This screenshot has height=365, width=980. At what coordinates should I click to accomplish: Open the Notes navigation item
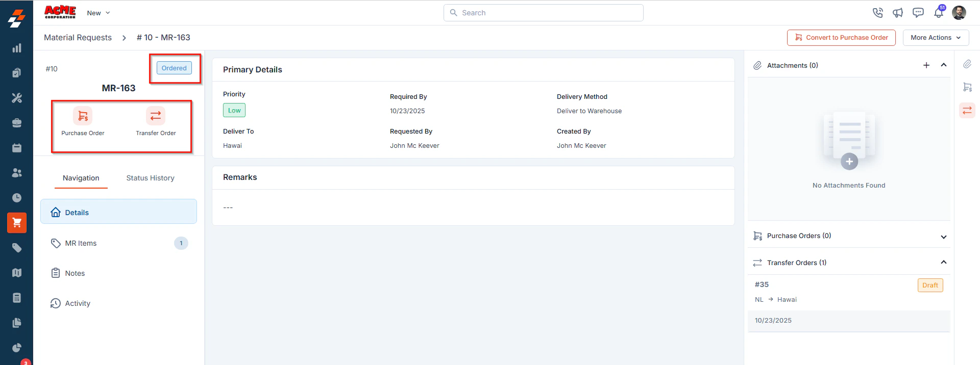click(118, 273)
